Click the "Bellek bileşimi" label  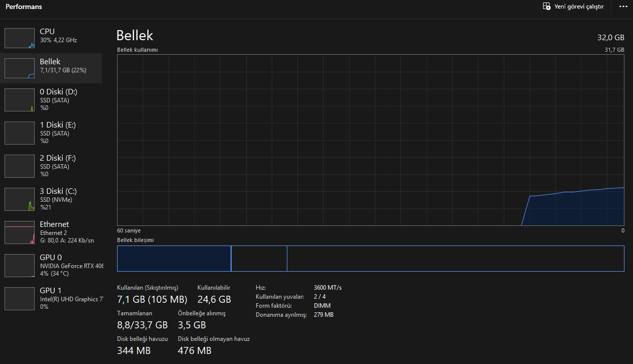coord(135,240)
